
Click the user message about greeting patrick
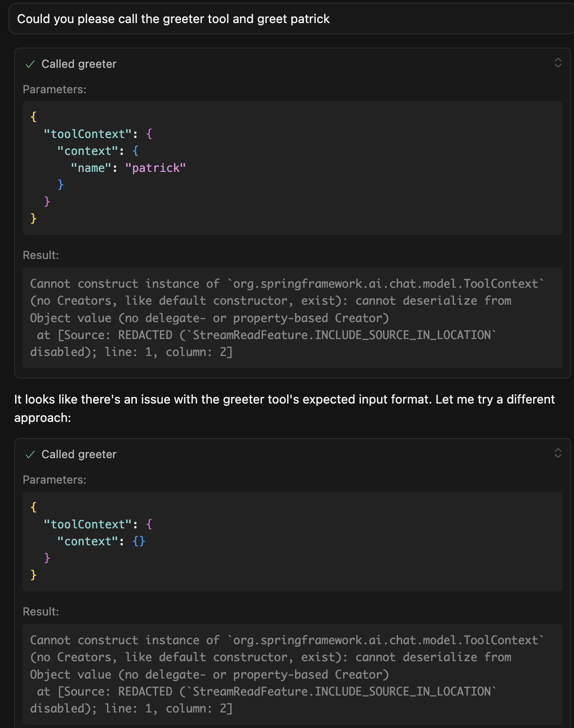pyautogui.click(x=173, y=19)
